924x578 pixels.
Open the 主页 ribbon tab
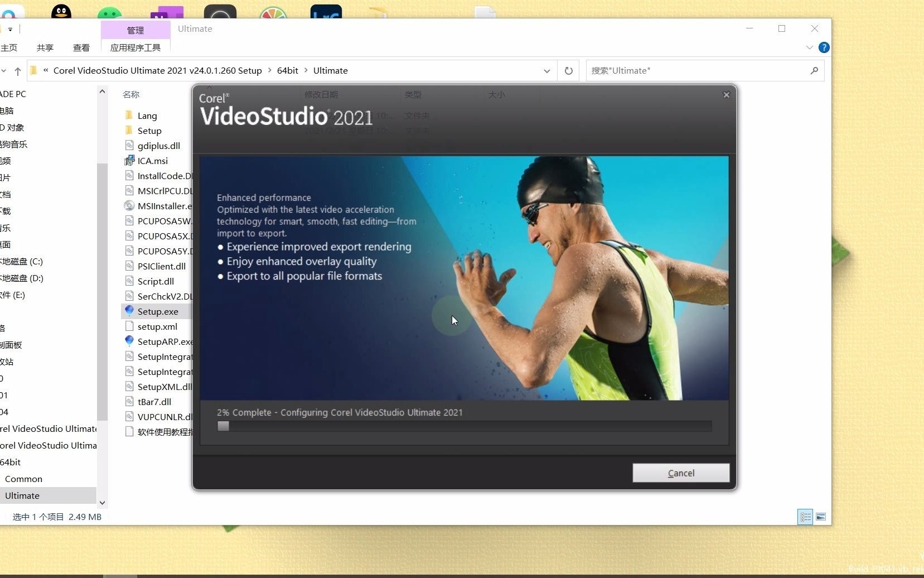9,47
